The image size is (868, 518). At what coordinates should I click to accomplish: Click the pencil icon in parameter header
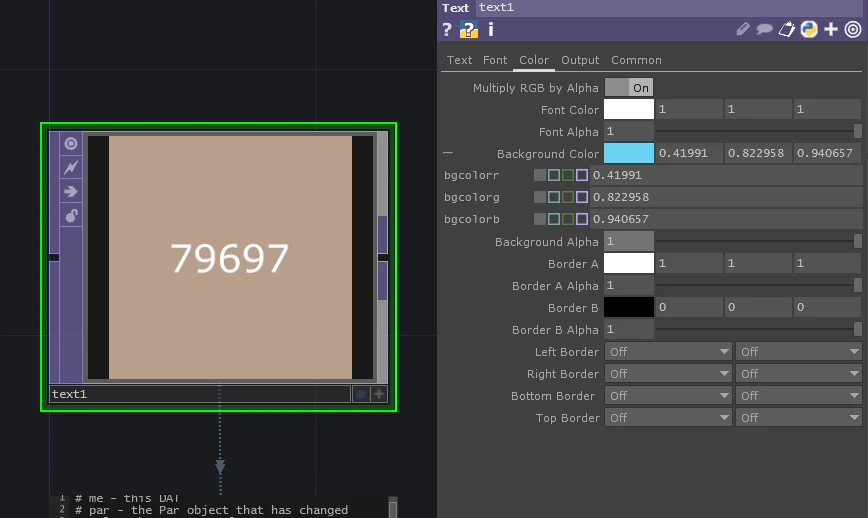[x=743, y=29]
